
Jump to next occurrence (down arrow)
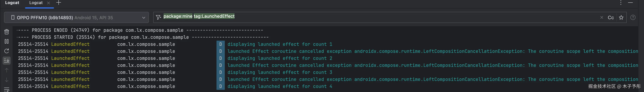[x=7, y=80]
